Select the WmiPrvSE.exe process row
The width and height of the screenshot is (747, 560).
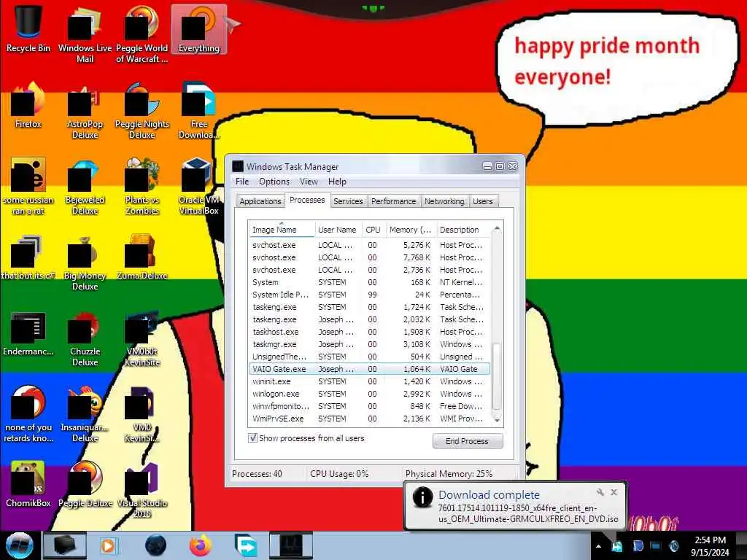[369, 419]
